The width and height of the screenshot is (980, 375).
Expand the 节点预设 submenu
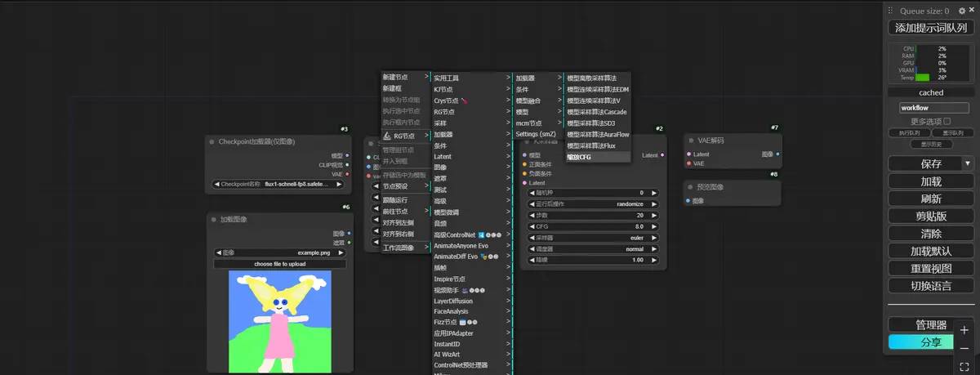[405, 186]
